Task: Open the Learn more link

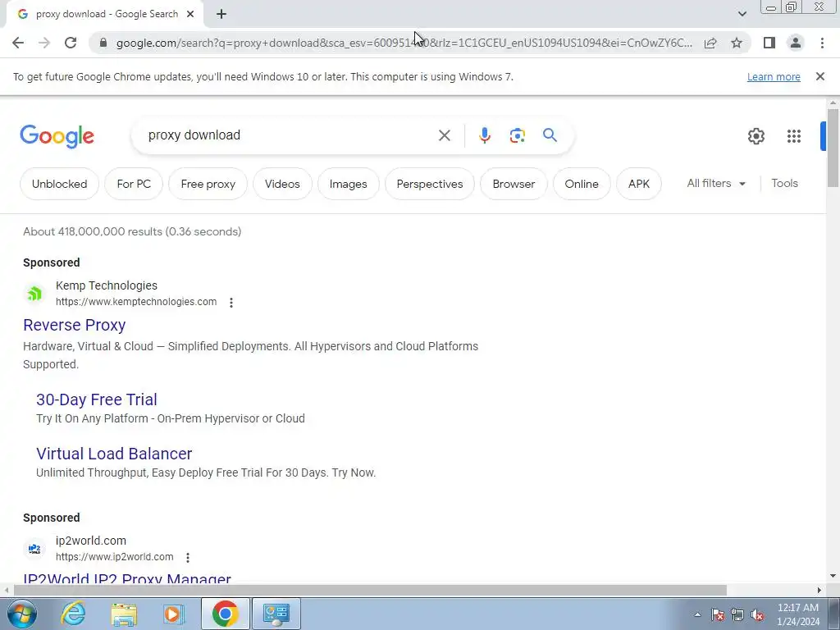Action: [x=774, y=77]
